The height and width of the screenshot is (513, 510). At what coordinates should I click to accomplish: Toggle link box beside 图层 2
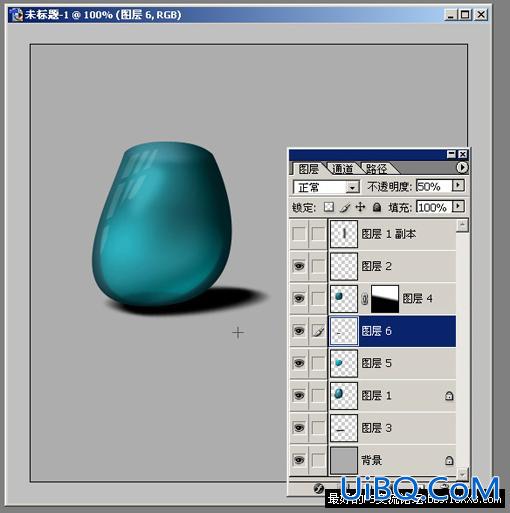(x=318, y=266)
